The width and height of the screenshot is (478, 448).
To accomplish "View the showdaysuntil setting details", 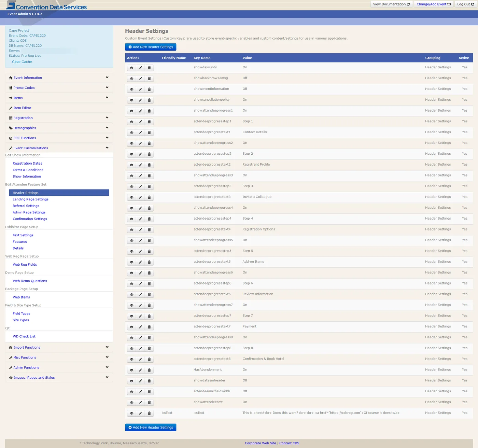I will pyautogui.click(x=131, y=68).
